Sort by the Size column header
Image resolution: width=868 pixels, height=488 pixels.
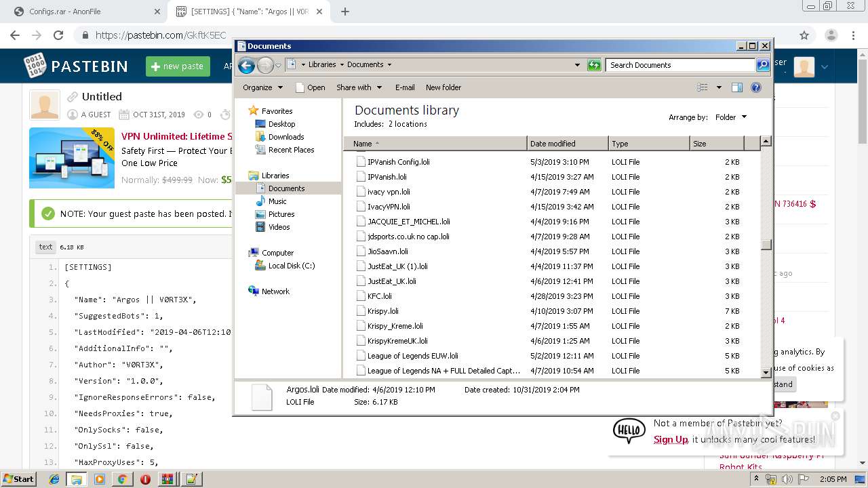[x=717, y=144]
